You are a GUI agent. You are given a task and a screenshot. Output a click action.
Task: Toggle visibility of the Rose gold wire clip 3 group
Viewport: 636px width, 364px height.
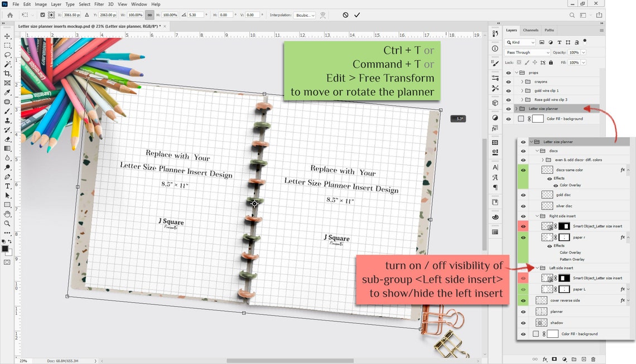508,100
